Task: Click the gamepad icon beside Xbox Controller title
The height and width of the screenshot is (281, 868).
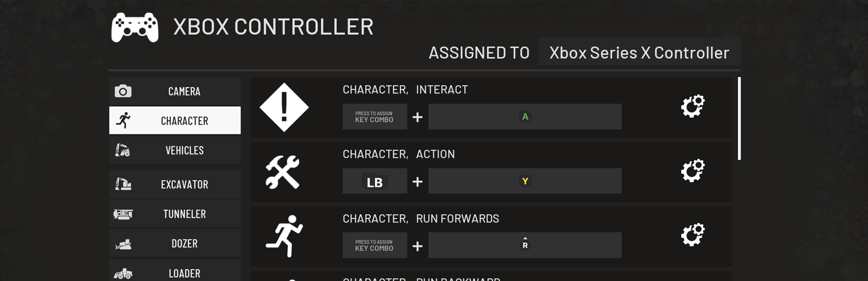Action: click(135, 28)
